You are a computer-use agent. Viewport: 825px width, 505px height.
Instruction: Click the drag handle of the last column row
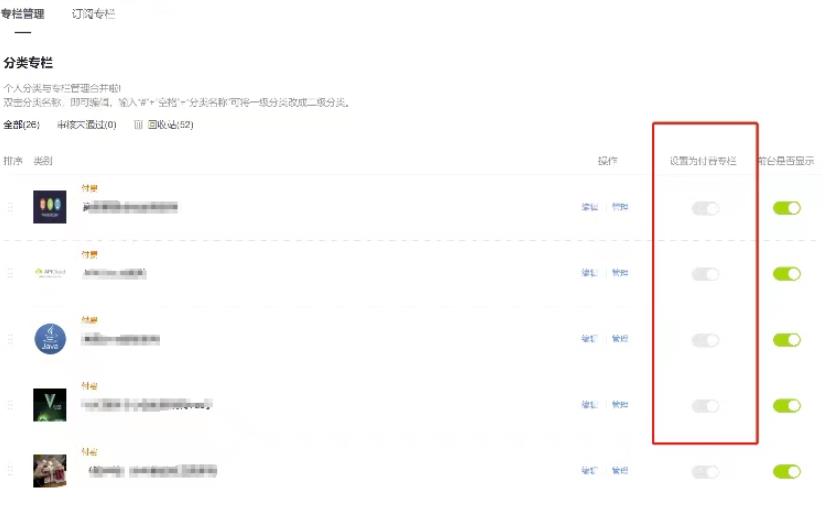[11, 471]
